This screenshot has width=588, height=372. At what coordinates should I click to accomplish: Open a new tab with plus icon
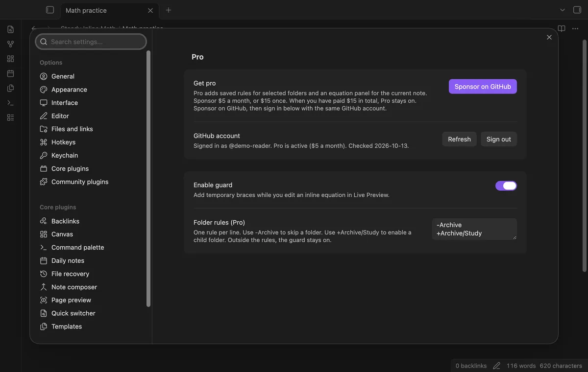click(169, 10)
